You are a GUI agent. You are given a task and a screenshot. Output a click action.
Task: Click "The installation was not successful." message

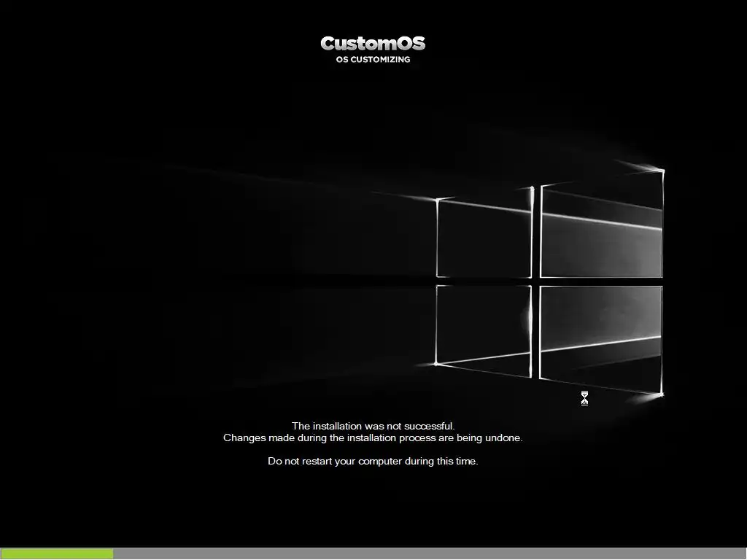(x=373, y=426)
